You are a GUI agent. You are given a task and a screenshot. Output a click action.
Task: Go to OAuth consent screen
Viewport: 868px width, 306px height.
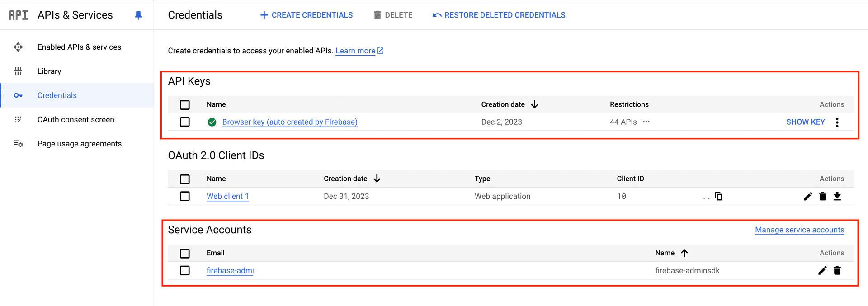[x=77, y=120]
